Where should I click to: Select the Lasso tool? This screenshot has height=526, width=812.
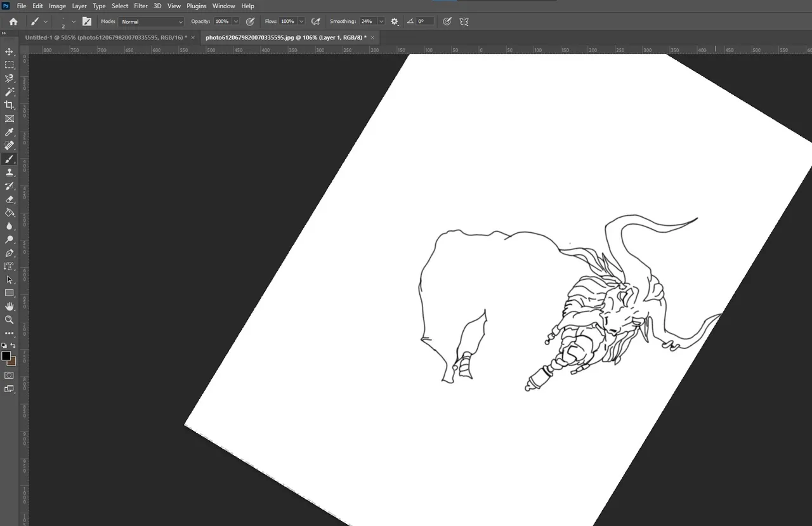[9, 79]
